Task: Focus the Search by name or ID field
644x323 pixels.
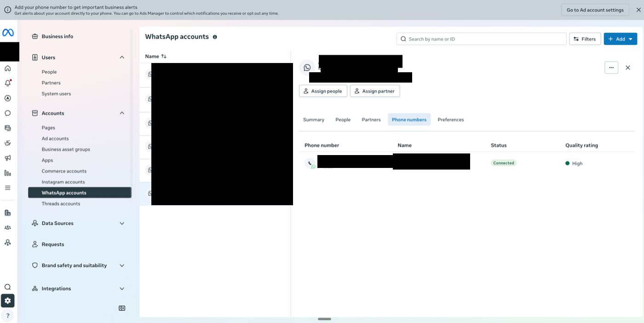Action: [x=481, y=39]
